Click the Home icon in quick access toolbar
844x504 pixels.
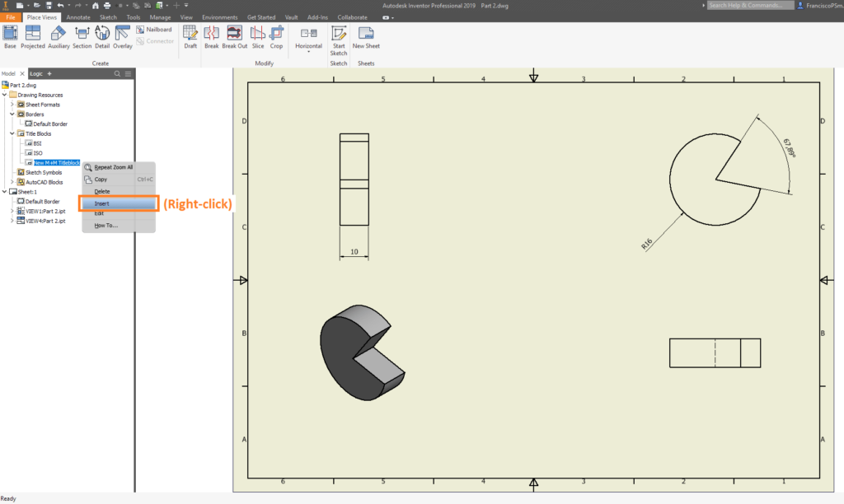tap(96, 6)
